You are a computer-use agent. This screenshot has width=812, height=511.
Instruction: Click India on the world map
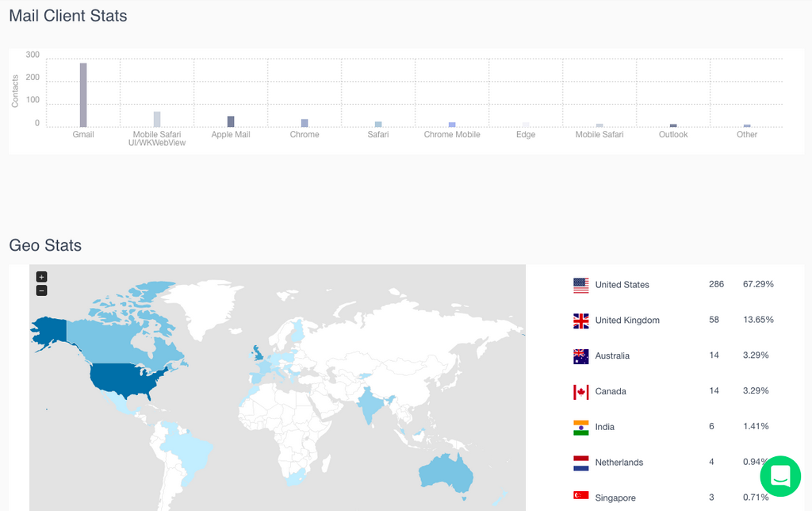pos(370,404)
